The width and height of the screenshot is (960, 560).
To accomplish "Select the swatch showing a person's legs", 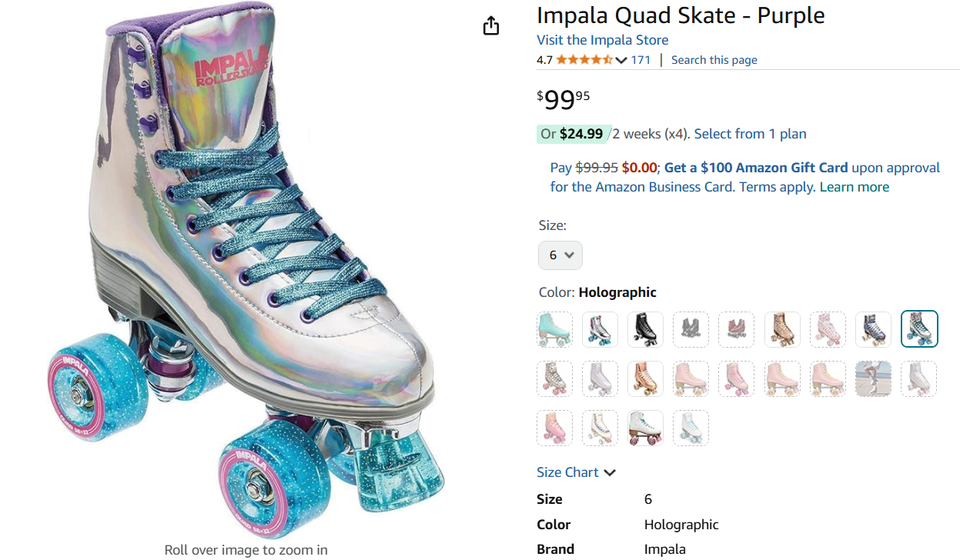I will pos(874,378).
